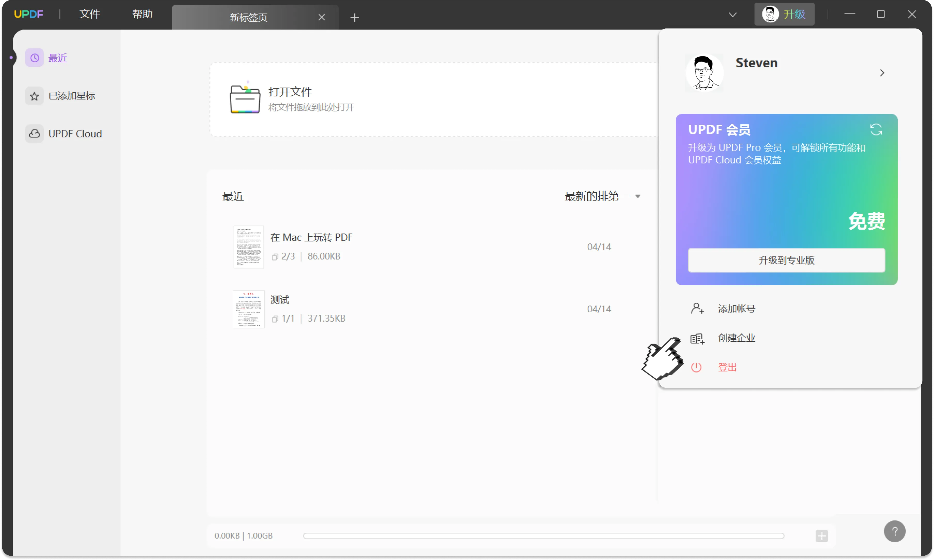934x560 pixels.
Task: Expand the tab list chevron in title bar
Action: click(x=733, y=15)
